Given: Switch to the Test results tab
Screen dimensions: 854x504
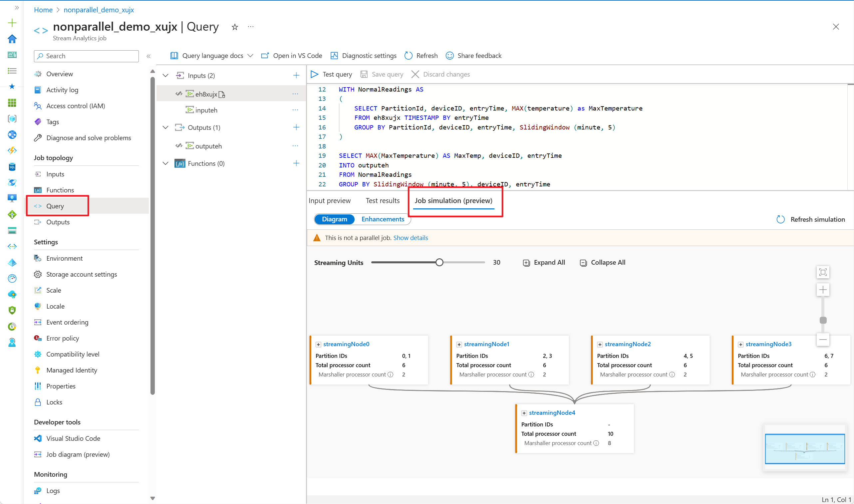Looking at the screenshot, I should [382, 201].
